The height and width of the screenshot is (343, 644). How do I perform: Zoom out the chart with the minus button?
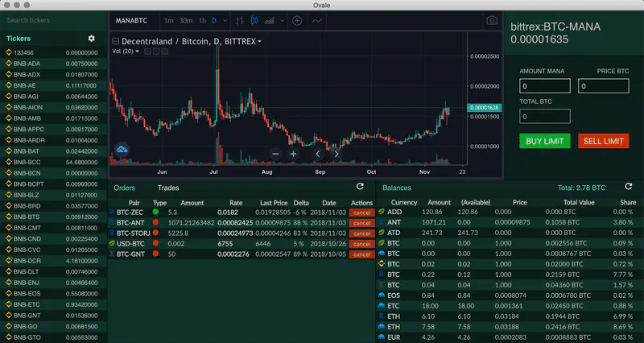click(x=275, y=154)
